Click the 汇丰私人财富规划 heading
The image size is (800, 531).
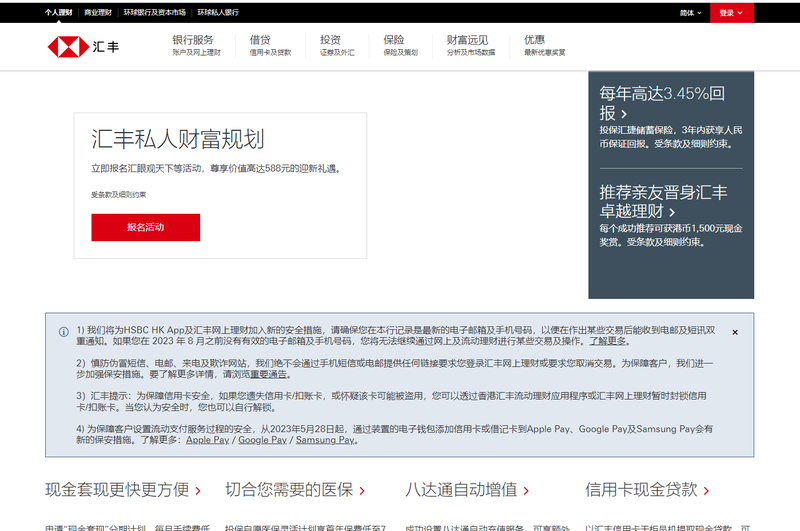pos(178,139)
